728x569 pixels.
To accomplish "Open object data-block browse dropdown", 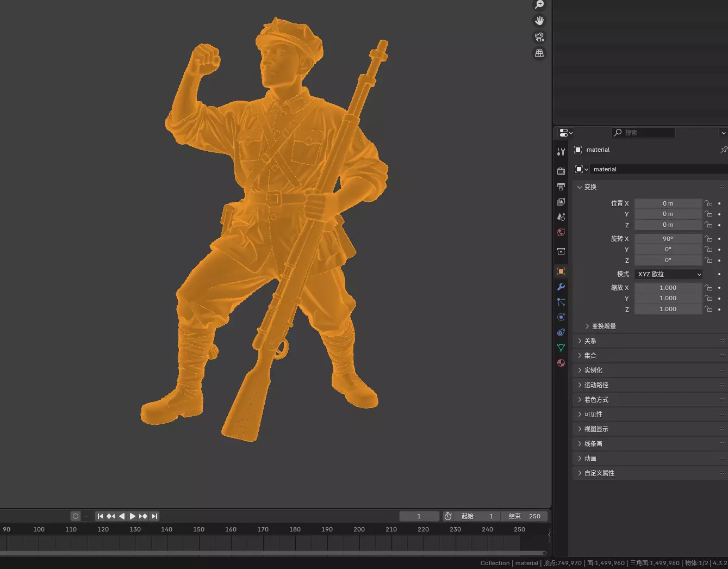I will point(582,169).
